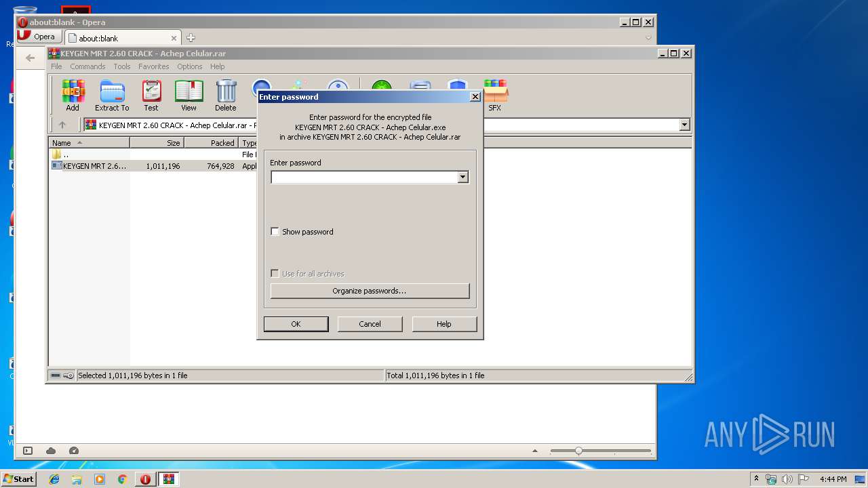Click the OK button
This screenshot has height=488, width=868.
tap(296, 324)
